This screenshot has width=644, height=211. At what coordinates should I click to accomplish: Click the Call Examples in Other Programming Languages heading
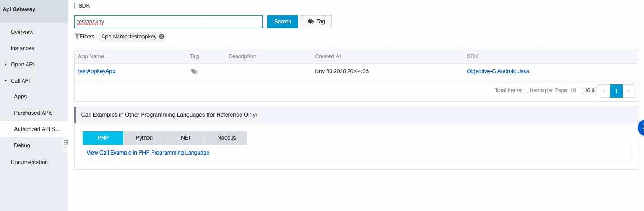pos(169,115)
